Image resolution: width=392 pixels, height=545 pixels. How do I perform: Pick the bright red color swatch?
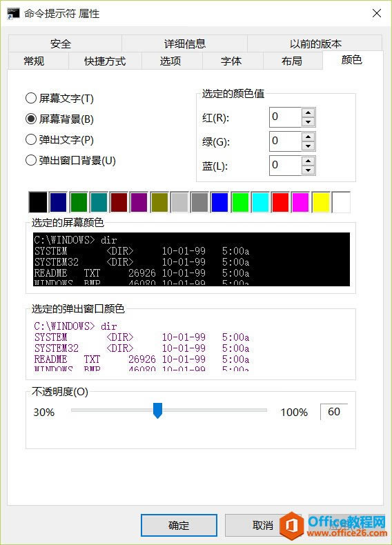point(280,202)
